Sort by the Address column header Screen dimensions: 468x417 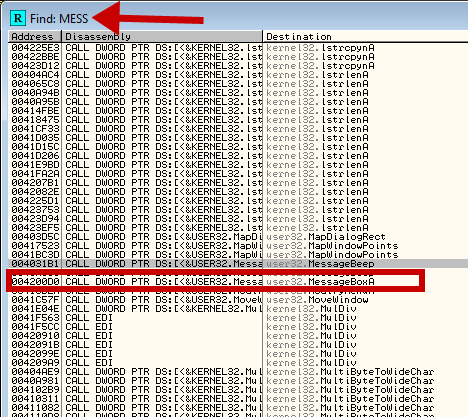point(35,36)
